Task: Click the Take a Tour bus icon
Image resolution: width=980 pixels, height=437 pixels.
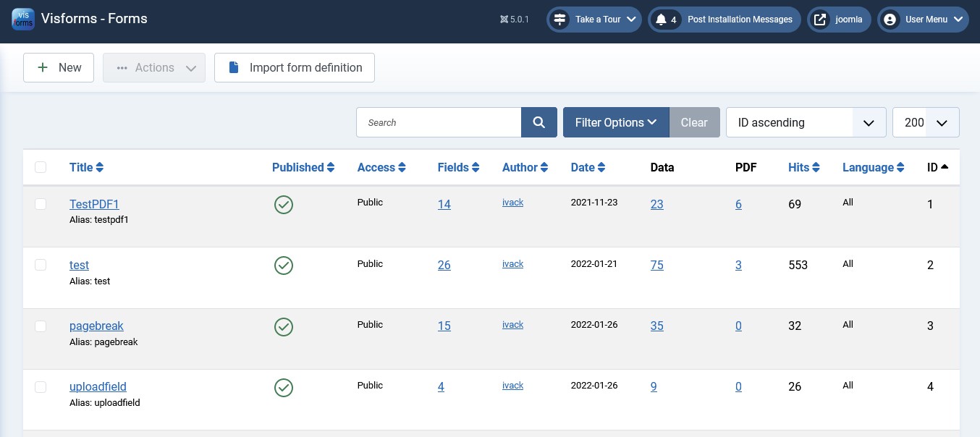Action: (x=559, y=20)
